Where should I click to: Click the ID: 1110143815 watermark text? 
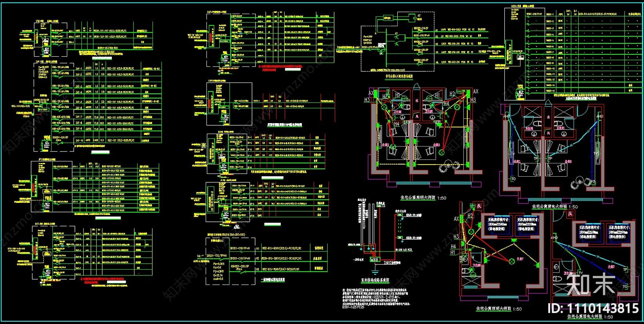tap(593, 308)
